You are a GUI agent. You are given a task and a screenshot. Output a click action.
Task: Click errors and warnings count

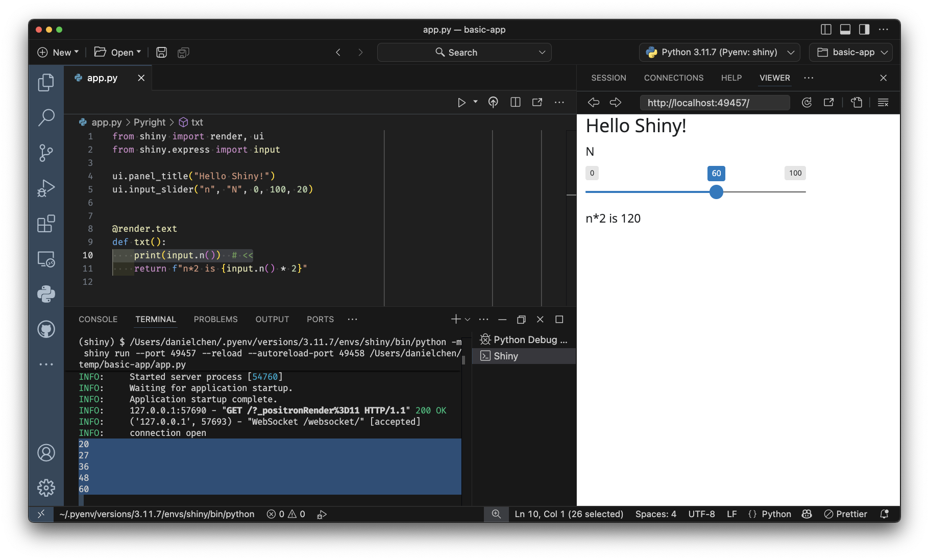click(x=286, y=514)
